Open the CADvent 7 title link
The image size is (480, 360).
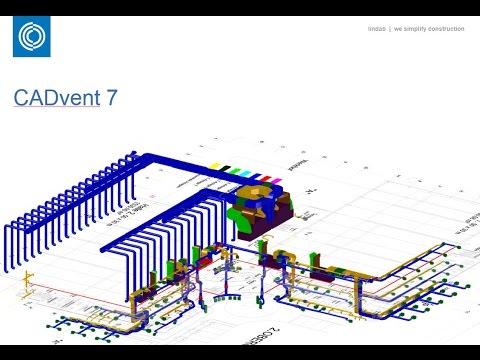[65, 97]
